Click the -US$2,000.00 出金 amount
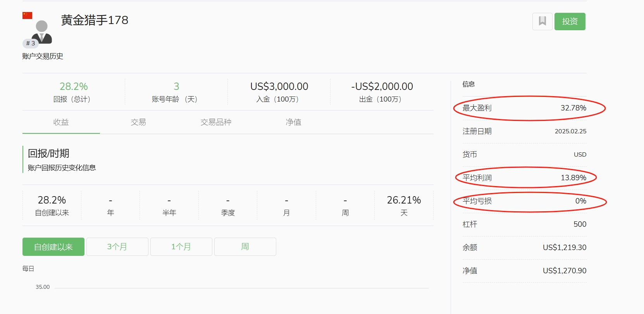Viewport: 644px width, 314px height. pos(382,86)
